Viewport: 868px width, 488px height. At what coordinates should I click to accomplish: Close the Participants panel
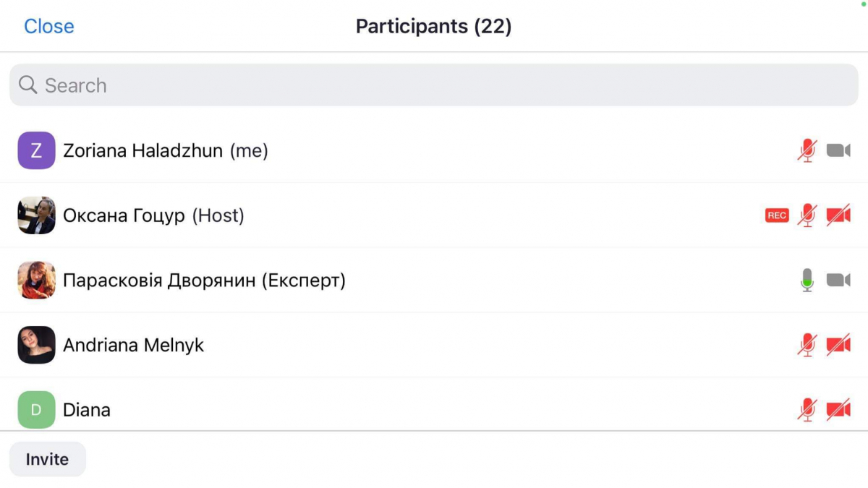[49, 26]
